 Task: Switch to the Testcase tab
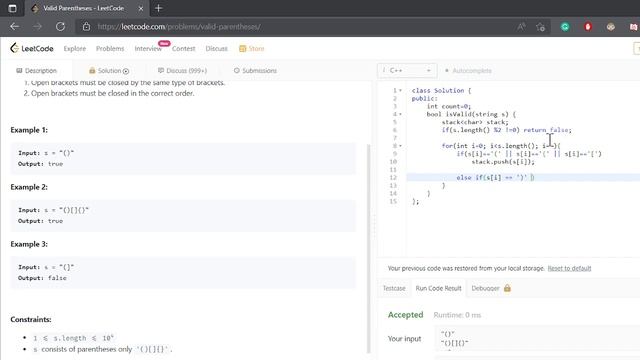394,288
